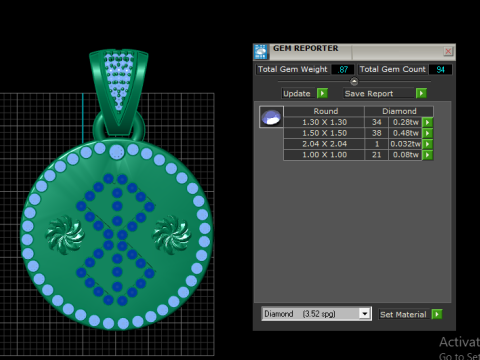This screenshot has height=360, width=480.
Task: Click the count cell showing 34
Action: pyautogui.click(x=377, y=122)
